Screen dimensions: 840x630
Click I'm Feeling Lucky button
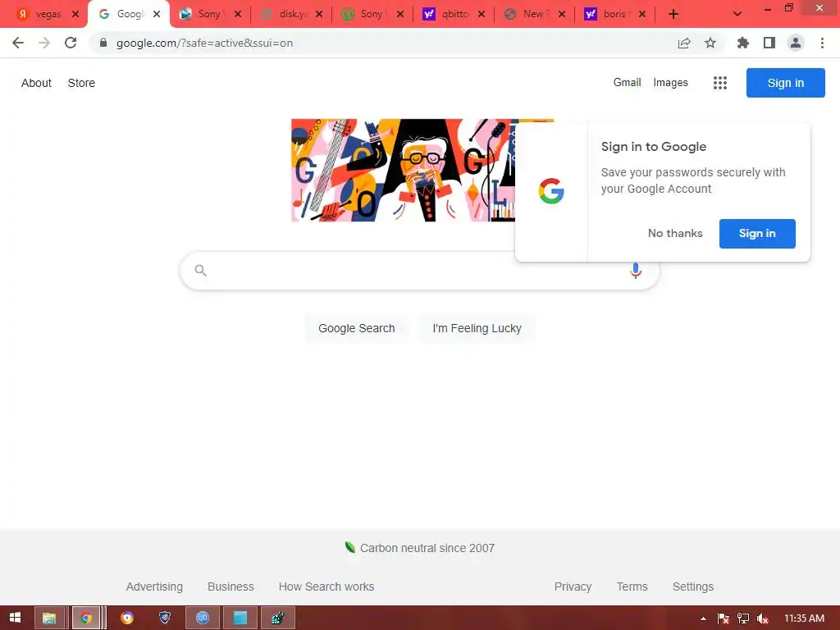coord(477,328)
